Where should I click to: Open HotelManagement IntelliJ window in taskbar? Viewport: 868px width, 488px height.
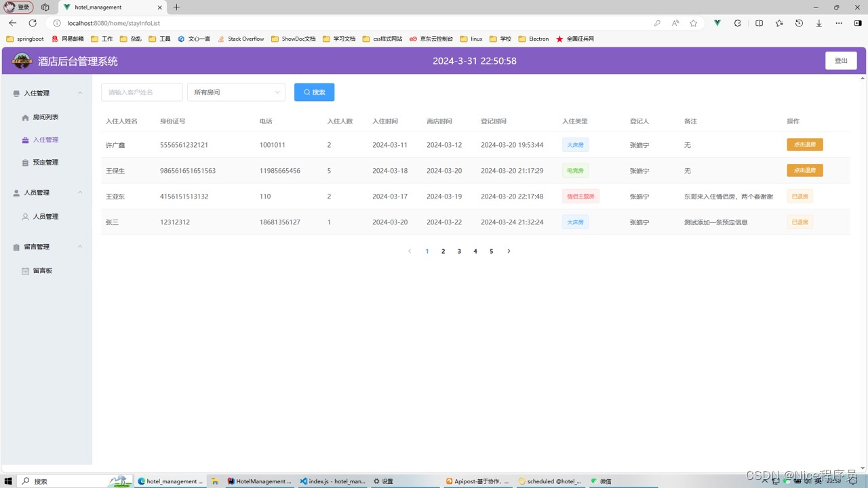coord(260,481)
